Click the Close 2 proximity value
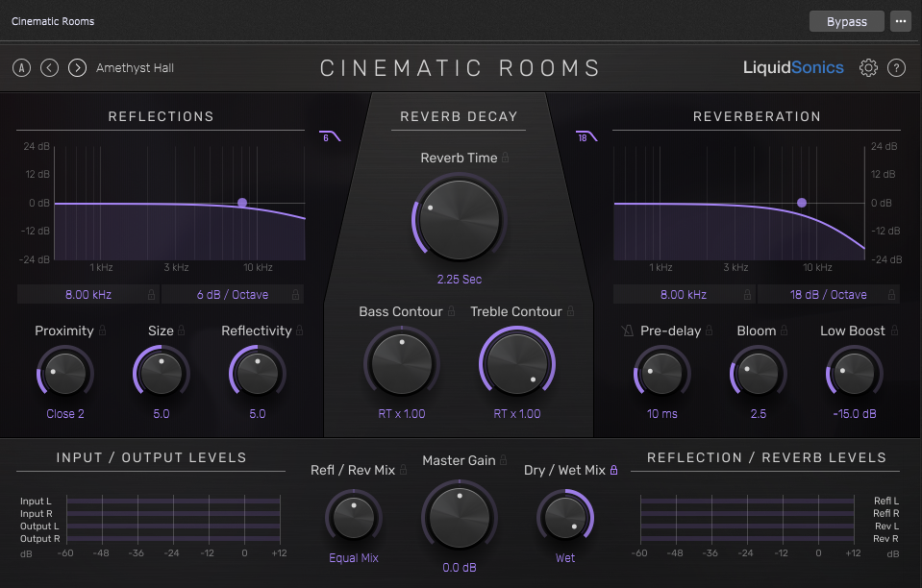The image size is (922, 588). (x=65, y=414)
